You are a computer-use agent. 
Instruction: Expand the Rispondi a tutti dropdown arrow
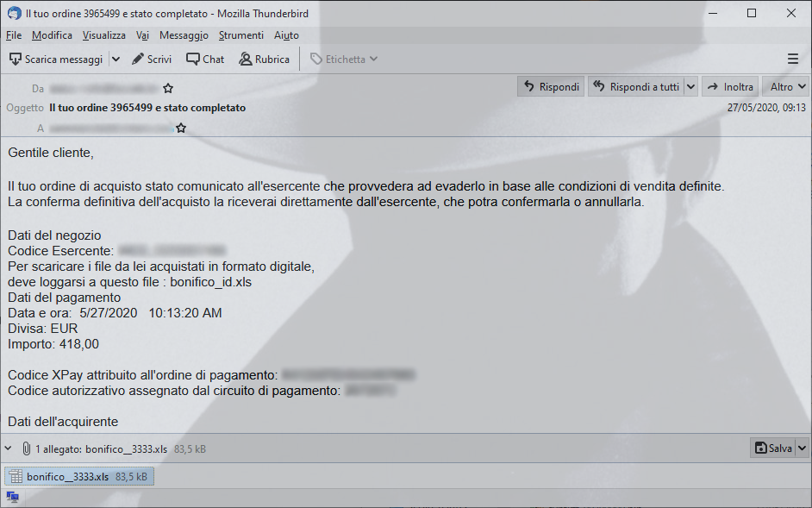690,86
